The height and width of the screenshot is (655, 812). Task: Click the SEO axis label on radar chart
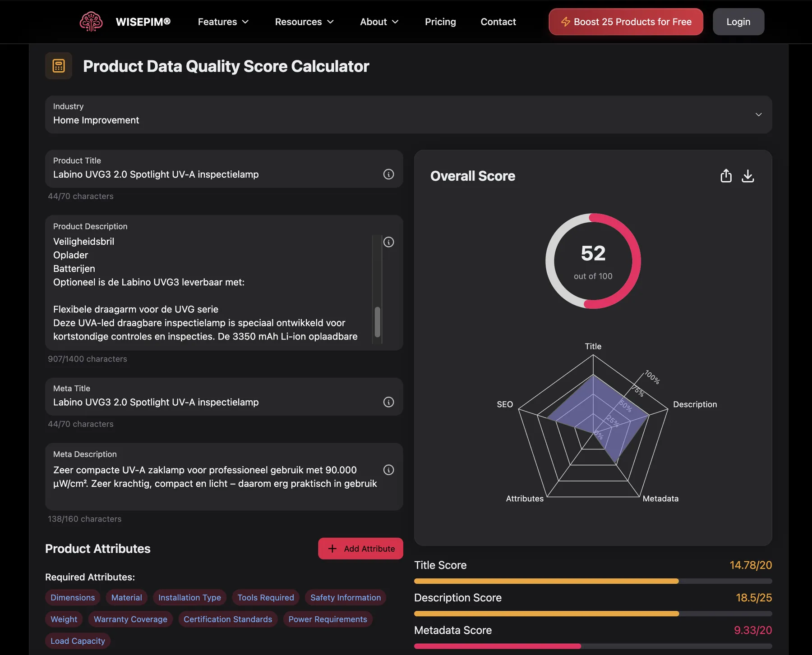505,404
